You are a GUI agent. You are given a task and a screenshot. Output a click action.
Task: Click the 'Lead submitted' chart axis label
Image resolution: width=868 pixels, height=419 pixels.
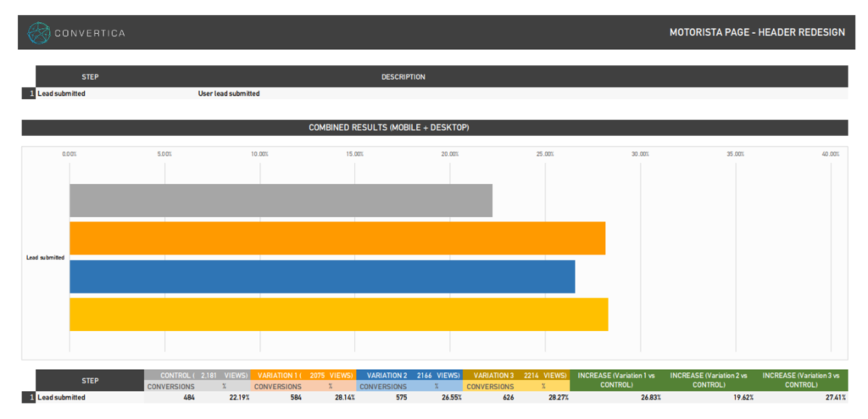click(45, 258)
